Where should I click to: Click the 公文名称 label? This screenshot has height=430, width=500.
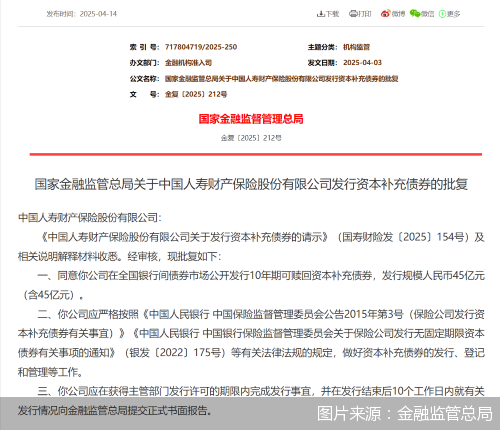coord(144,79)
